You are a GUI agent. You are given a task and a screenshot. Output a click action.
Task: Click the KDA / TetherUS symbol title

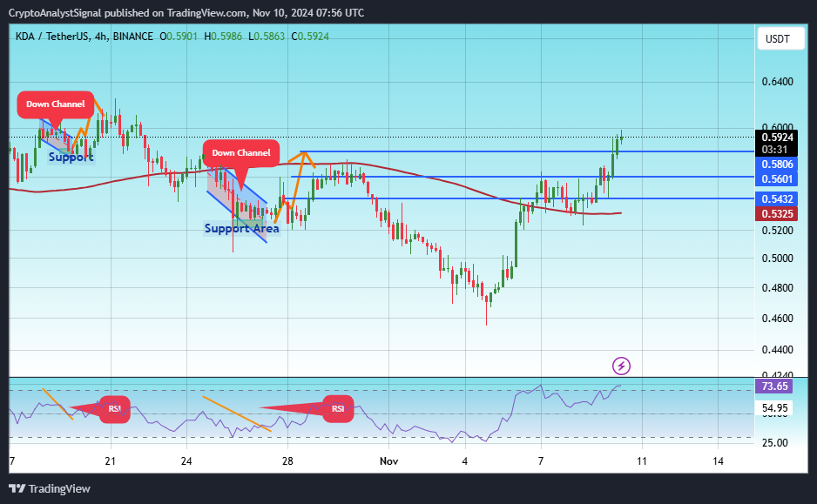(x=52, y=37)
